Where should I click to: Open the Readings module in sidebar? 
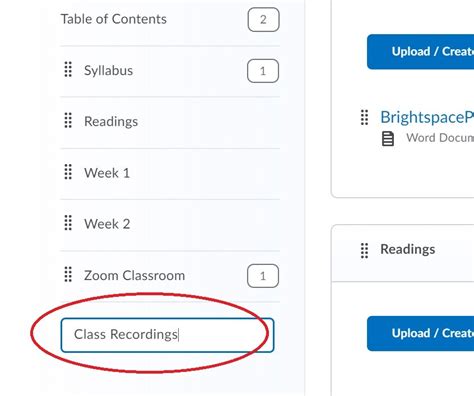click(x=111, y=122)
